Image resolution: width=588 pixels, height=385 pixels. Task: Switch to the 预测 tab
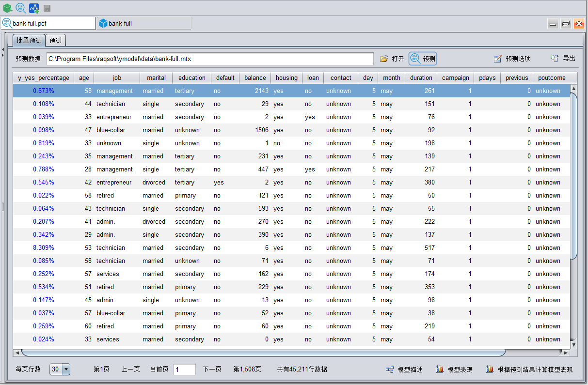[55, 40]
